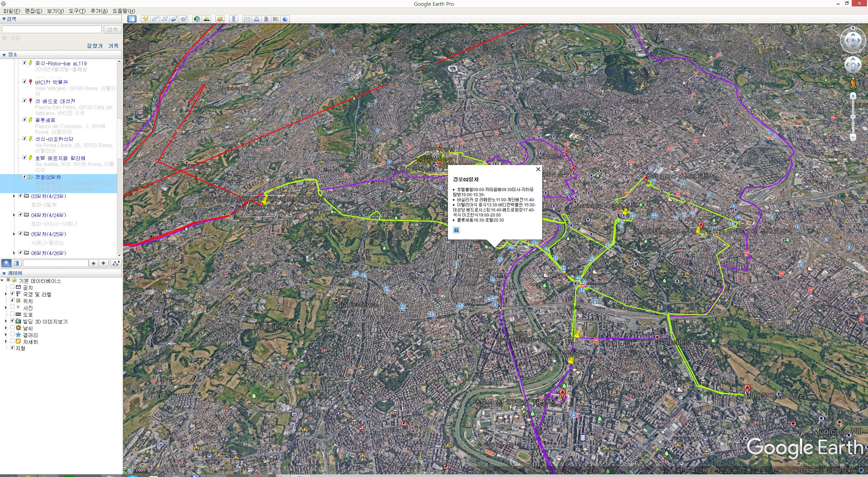Image resolution: width=868 pixels, height=477 pixels.
Task: Toggle the sunlight icon in the toolbar
Action: pos(206,19)
